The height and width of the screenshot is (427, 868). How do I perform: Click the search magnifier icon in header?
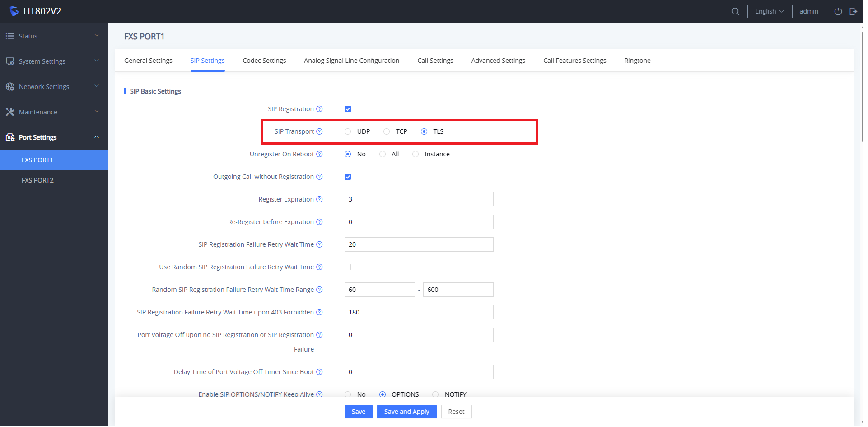[735, 11]
